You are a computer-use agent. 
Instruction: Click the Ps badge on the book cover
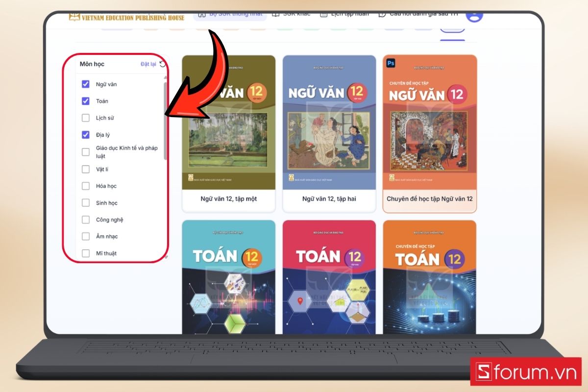[391, 63]
